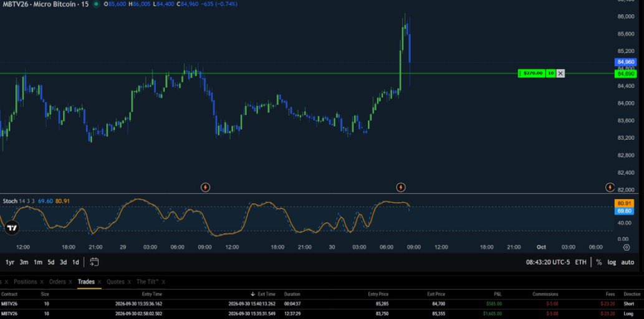This screenshot has width=644, height=319.
Task: Toggle log scale mode
Action: pyautogui.click(x=612, y=262)
